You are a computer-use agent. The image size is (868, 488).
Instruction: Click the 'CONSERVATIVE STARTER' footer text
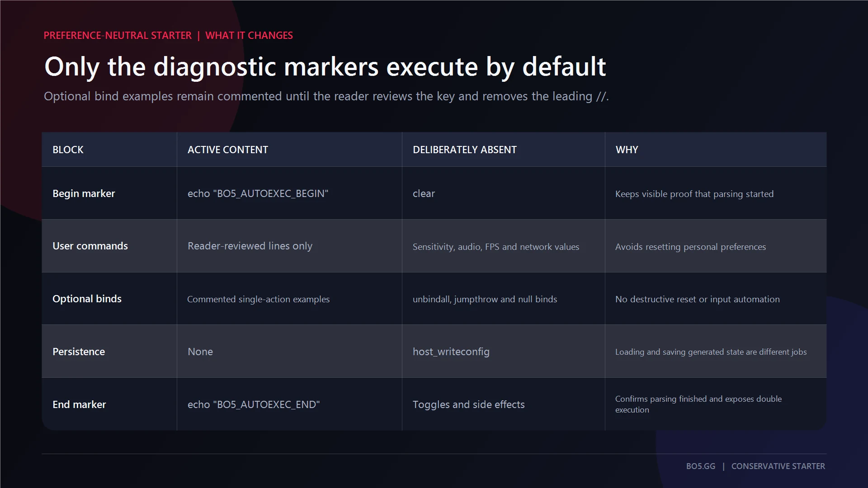pos(778,466)
